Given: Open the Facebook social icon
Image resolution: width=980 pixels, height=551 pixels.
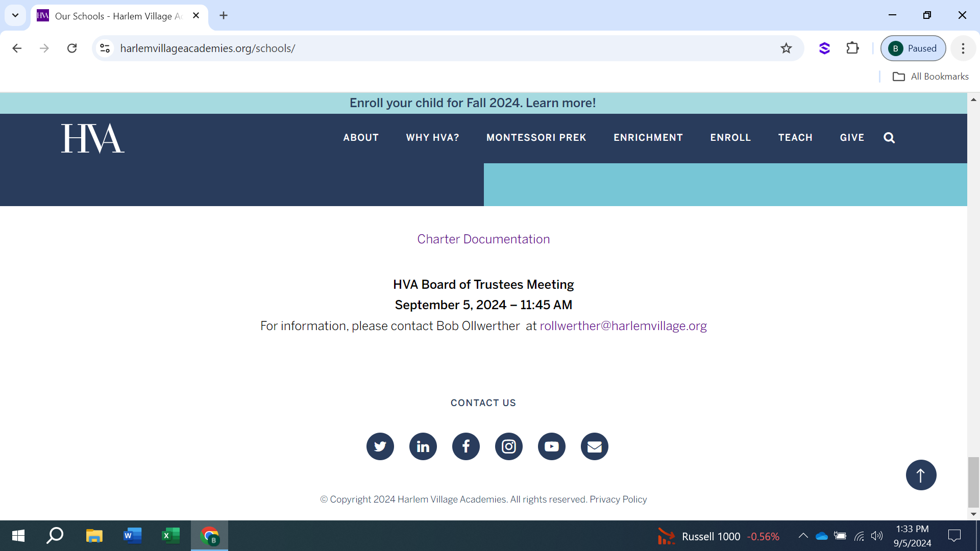Looking at the screenshot, I should [x=466, y=446].
